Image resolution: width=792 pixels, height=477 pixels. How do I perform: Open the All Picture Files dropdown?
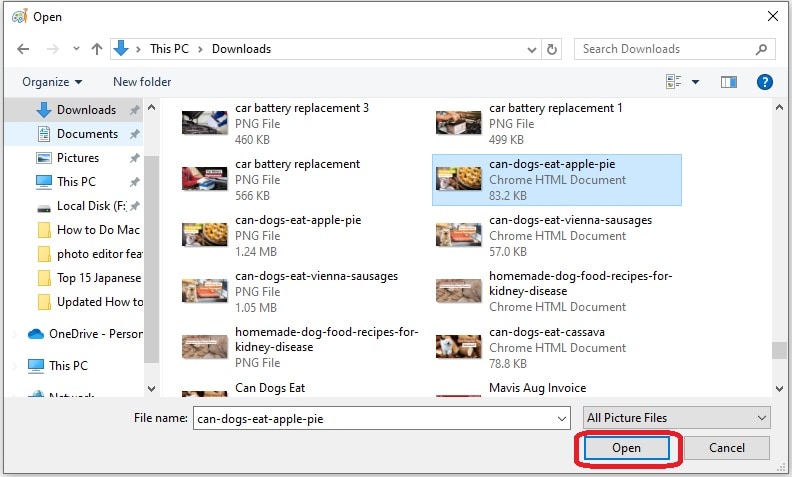[x=677, y=418]
